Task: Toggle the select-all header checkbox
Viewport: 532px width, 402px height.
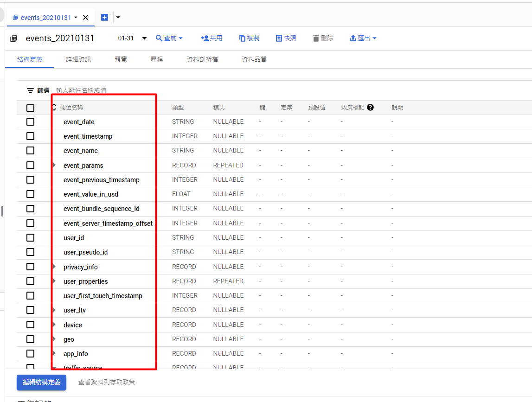Action: 30,108
